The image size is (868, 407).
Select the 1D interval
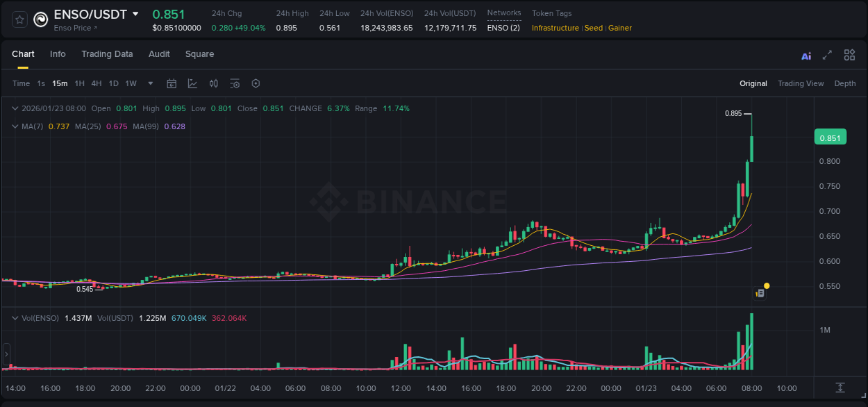113,83
